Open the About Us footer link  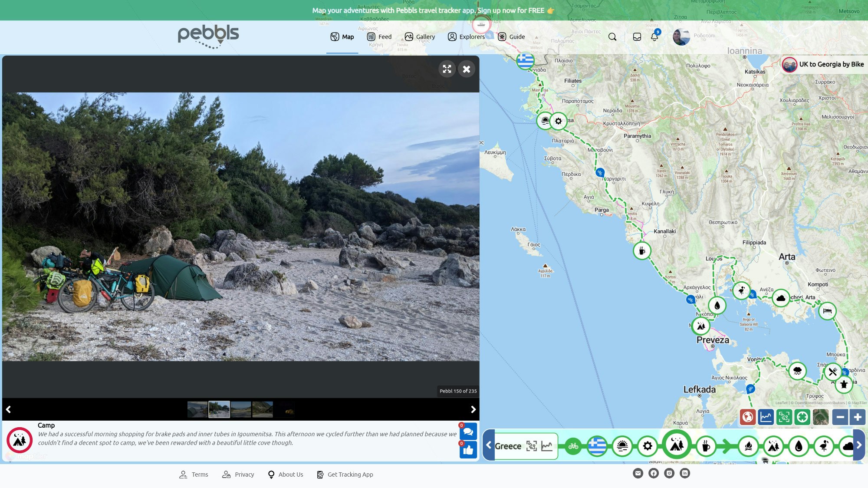[x=285, y=475]
